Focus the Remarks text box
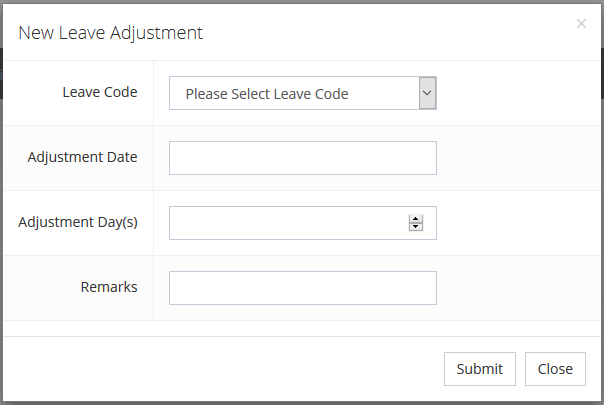This screenshot has height=405, width=604. pyautogui.click(x=302, y=288)
